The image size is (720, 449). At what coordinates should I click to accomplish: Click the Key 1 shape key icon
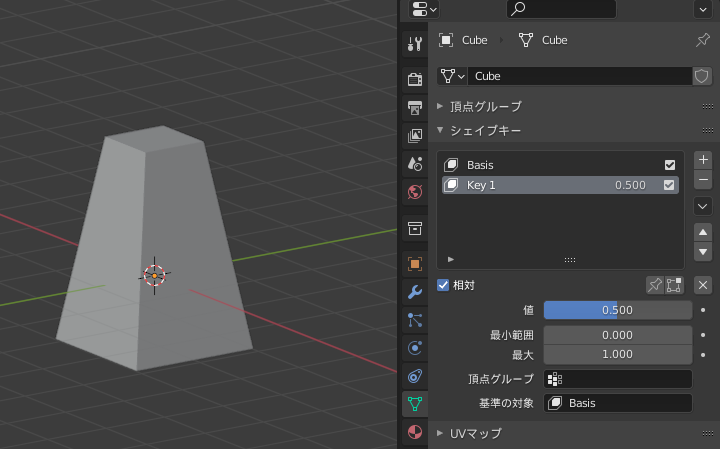tap(451, 185)
